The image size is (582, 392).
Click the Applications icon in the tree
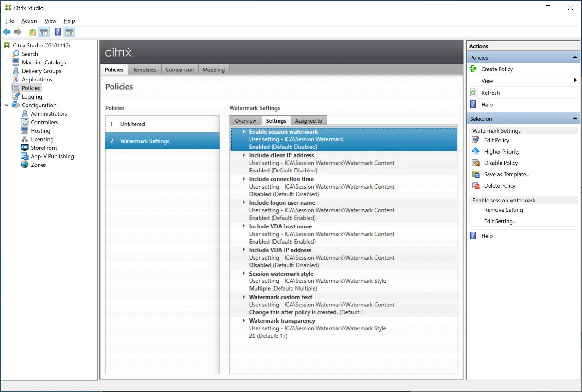pos(16,79)
